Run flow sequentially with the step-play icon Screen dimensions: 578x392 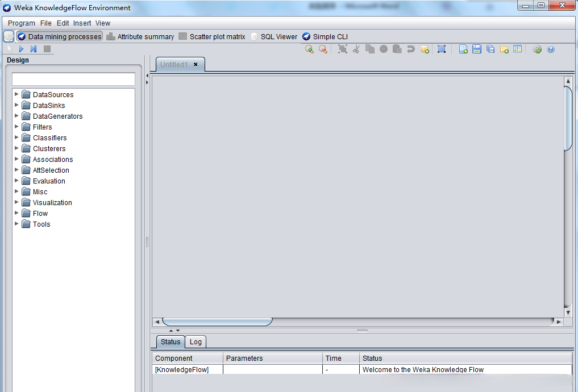pos(34,49)
